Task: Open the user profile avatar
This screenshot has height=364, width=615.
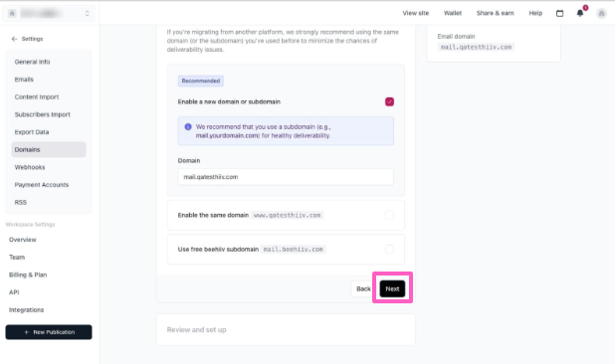Action: (x=601, y=13)
